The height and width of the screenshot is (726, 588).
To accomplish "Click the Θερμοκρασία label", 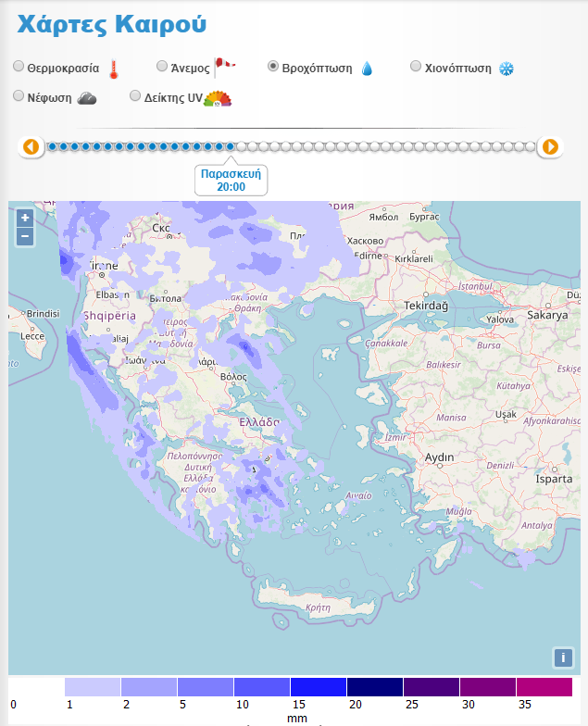I will pyautogui.click(x=63, y=69).
